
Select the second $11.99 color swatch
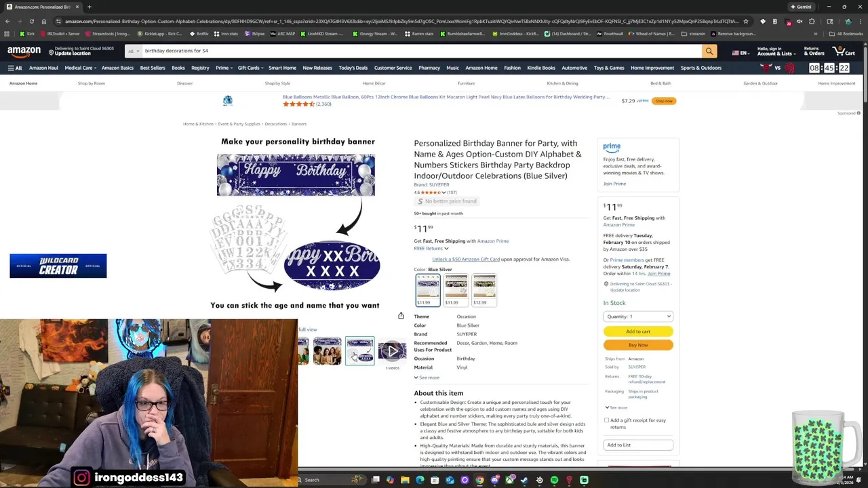point(456,290)
